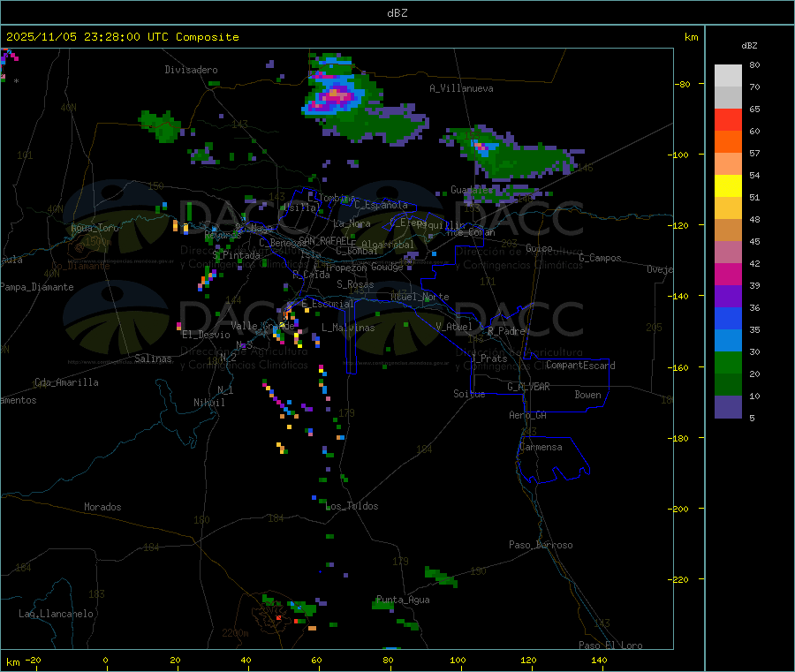Click the Paso_Barroso map label
795x672 pixels.
click(x=541, y=545)
